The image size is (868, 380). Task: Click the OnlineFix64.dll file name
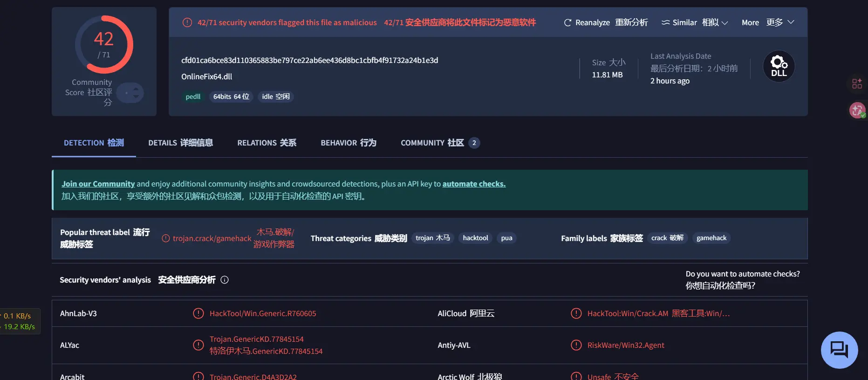(206, 76)
